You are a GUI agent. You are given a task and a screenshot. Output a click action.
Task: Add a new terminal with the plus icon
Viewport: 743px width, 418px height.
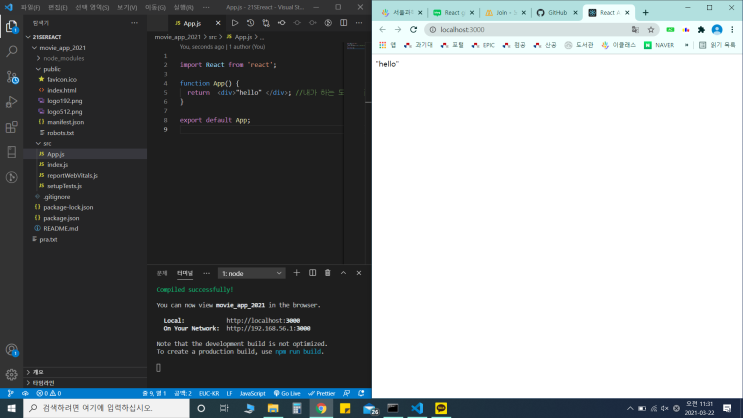297,273
